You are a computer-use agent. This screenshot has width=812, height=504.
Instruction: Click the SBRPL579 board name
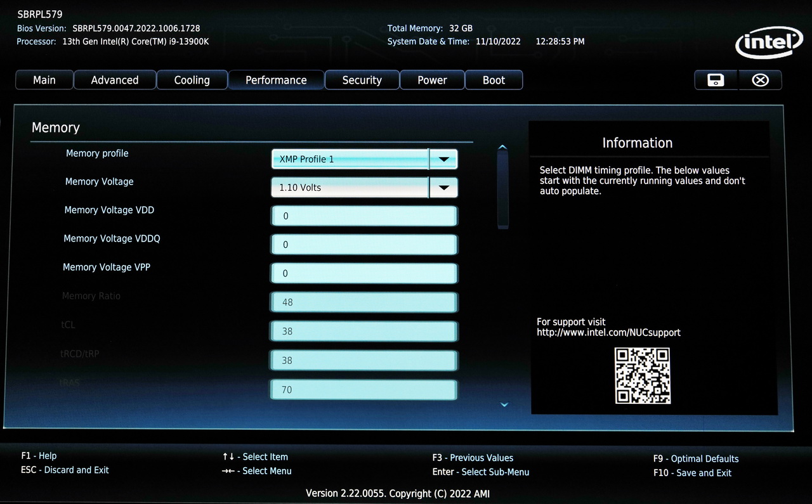pos(40,15)
